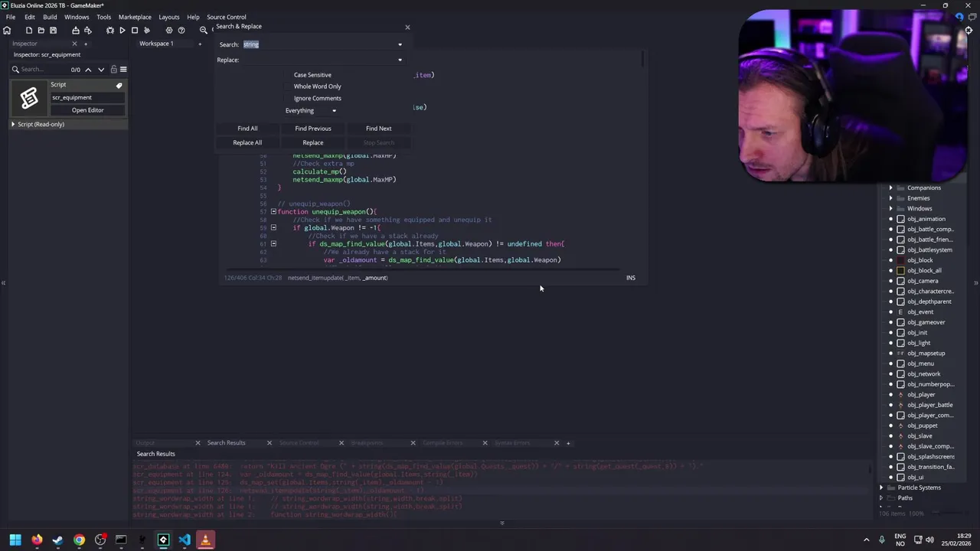Click the script tag icon in Inspector
The height and width of the screenshot is (551, 980).
tap(119, 85)
